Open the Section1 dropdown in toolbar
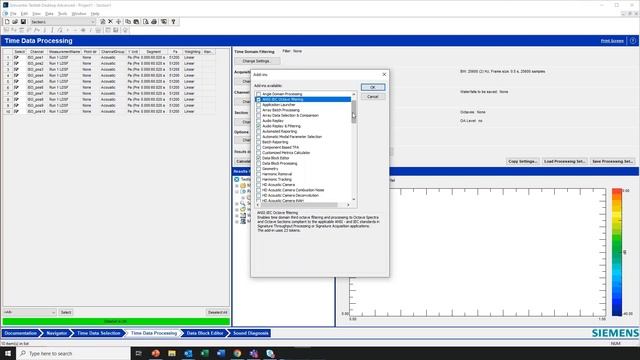 93,22
